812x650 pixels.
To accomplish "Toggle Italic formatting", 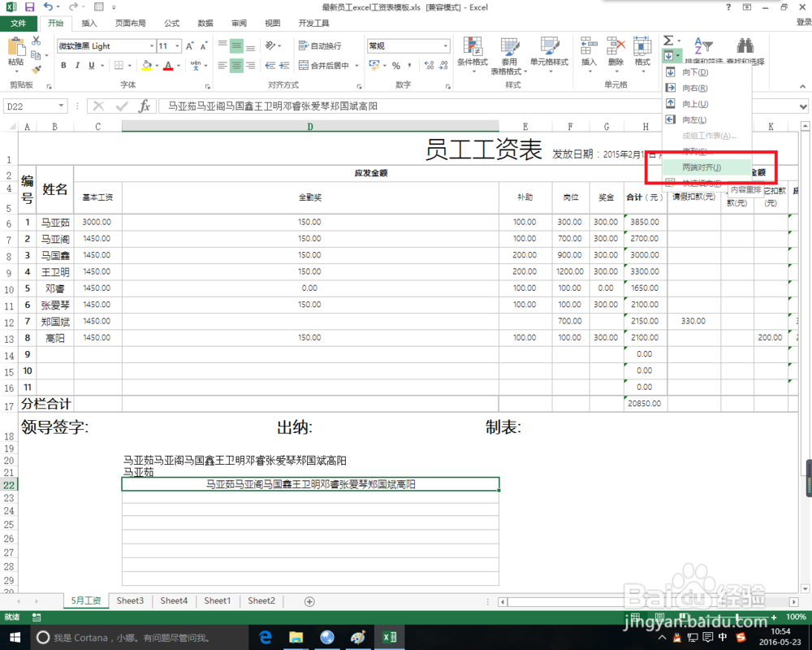I will [x=77, y=65].
